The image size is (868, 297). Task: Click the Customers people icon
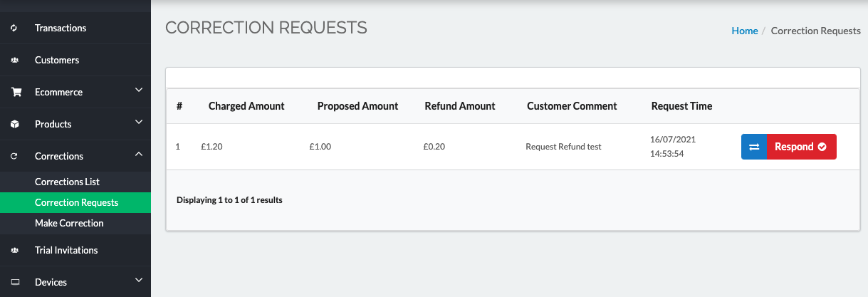(14, 61)
